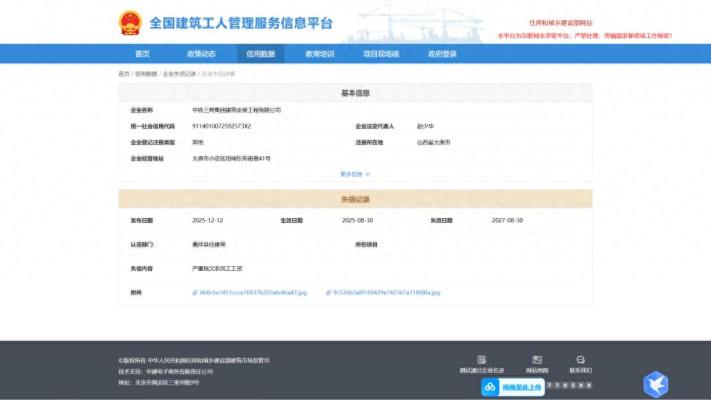Expand 更多信息 in the basic info section
Viewport: 711px width, 400px height.
(x=355, y=174)
